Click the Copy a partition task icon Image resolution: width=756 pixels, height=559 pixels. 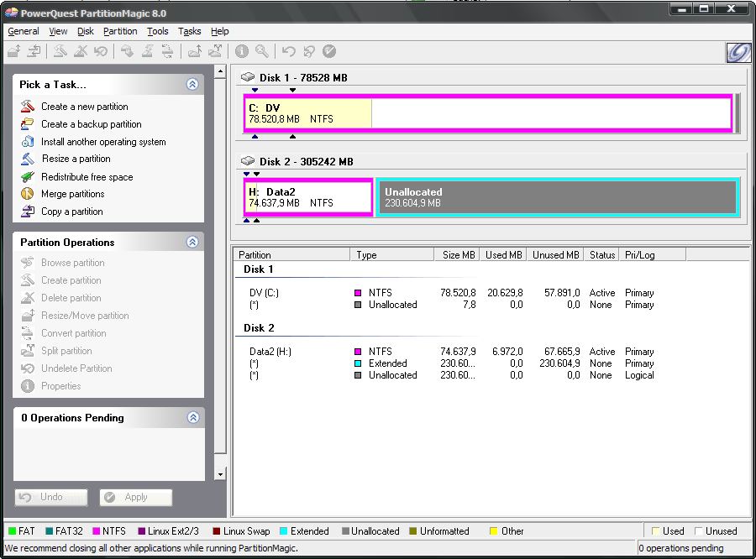(x=28, y=211)
